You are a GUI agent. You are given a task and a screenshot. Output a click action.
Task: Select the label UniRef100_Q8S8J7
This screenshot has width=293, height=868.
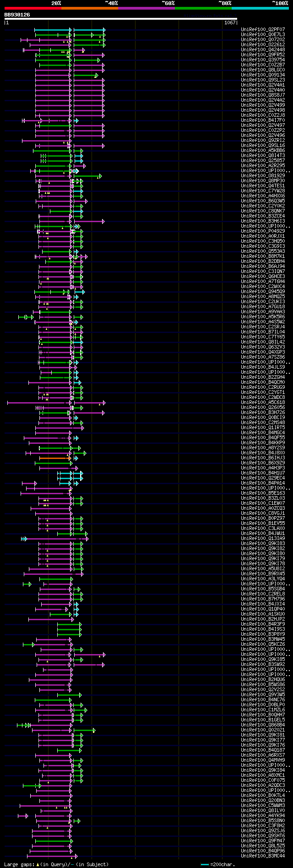[263, 95]
